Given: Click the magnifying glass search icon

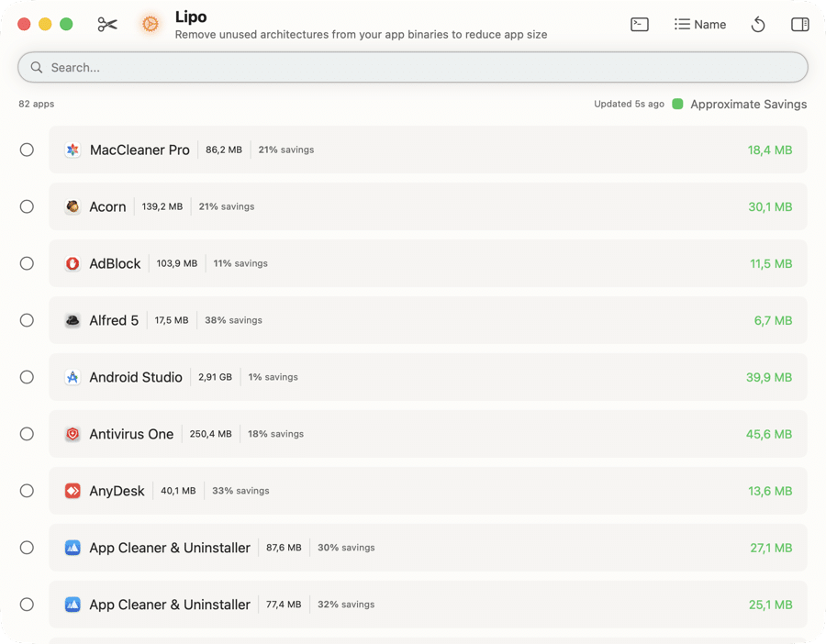Looking at the screenshot, I should point(37,67).
